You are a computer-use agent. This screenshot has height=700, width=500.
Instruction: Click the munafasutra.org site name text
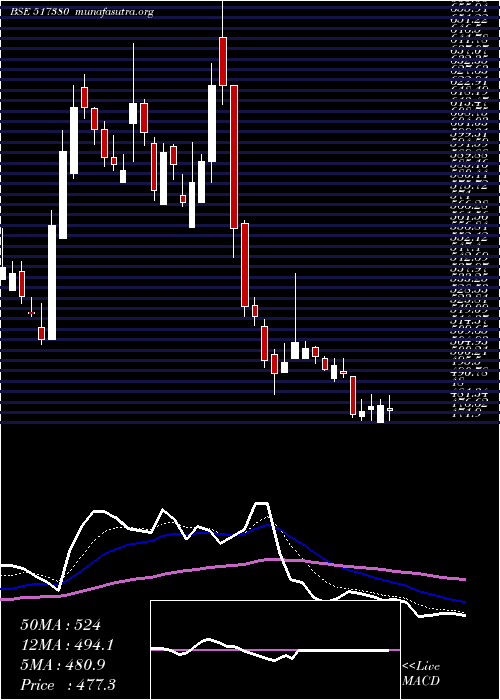pos(115,12)
